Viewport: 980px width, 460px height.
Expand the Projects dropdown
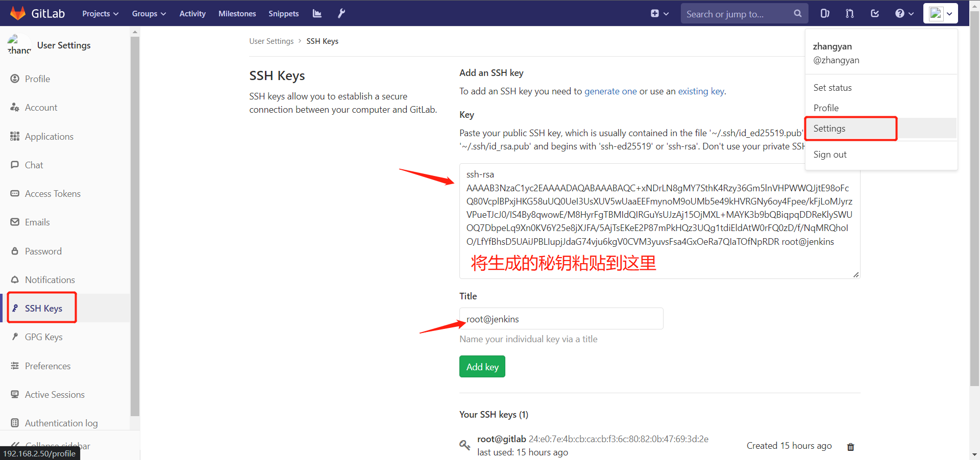[x=100, y=14]
